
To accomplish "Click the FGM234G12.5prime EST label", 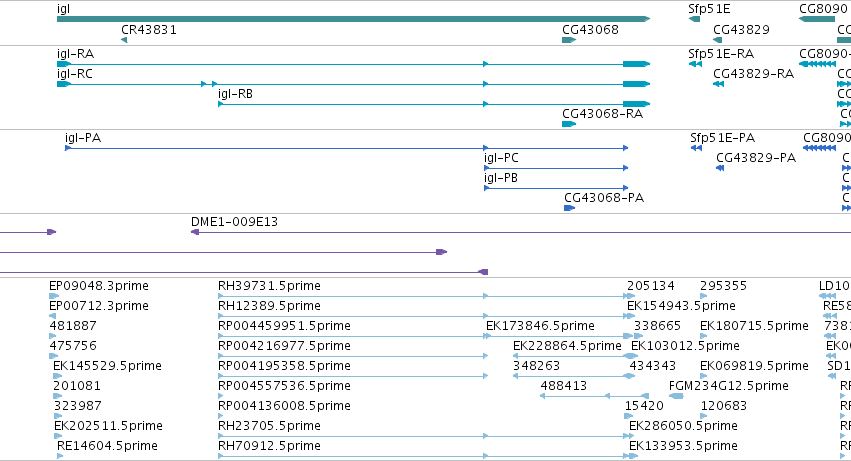I will (728, 386).
